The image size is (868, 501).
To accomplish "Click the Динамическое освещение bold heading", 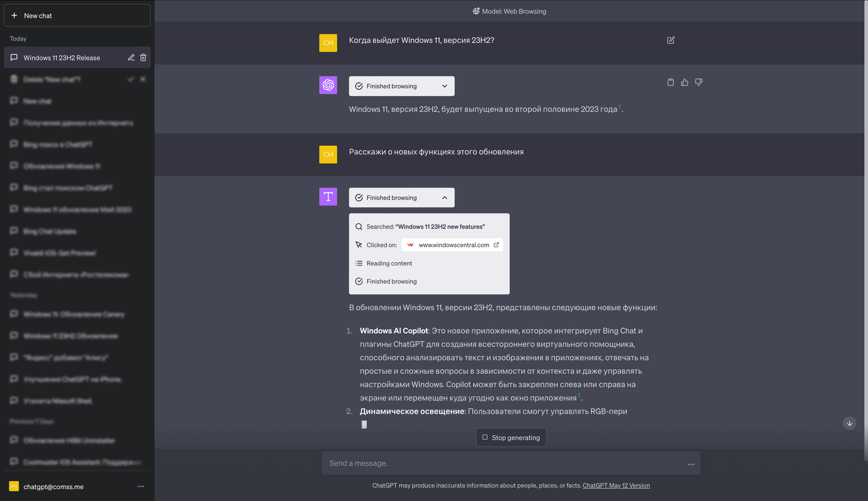I will tap(412, 411).
